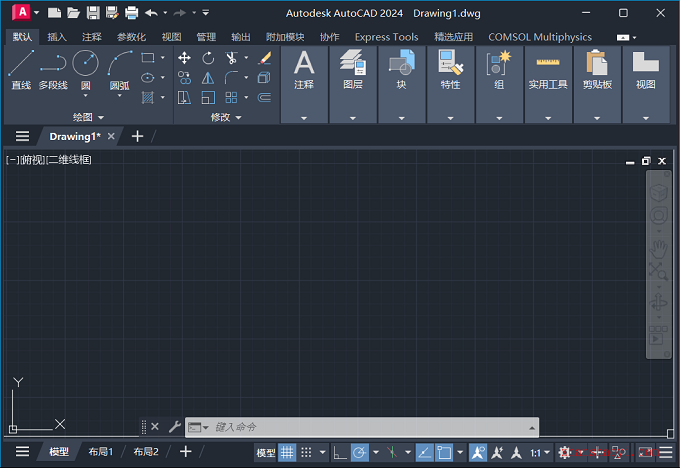Switch to the Express Tools tab

click(x=386, y=37)
